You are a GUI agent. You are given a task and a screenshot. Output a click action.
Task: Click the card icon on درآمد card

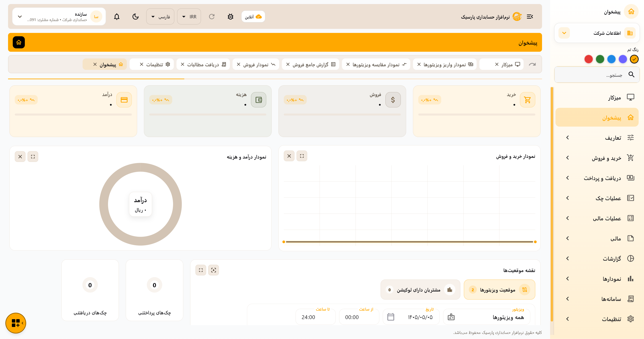pyautogui.click(x=124, y=100)
